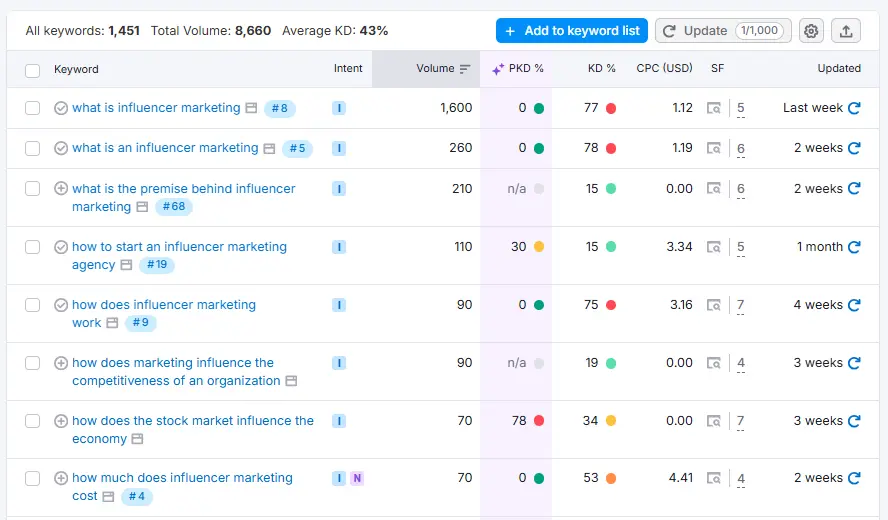Check the box for 'what is influencer marketing'
The image size is (888, 520).
[33, 108]
